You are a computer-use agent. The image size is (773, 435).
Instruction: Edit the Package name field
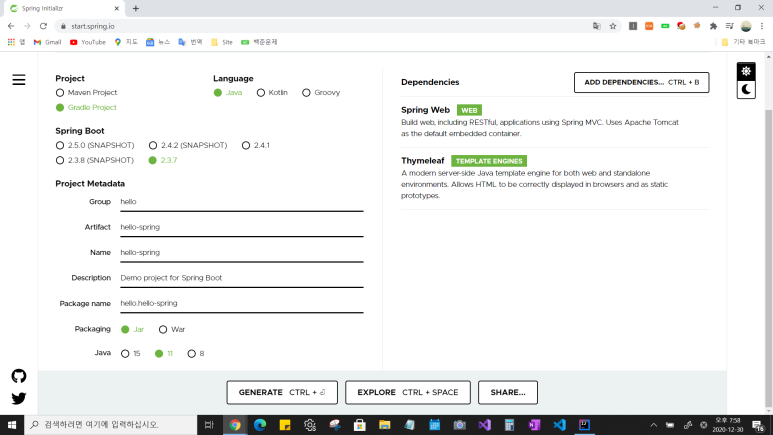pos(242,303)
